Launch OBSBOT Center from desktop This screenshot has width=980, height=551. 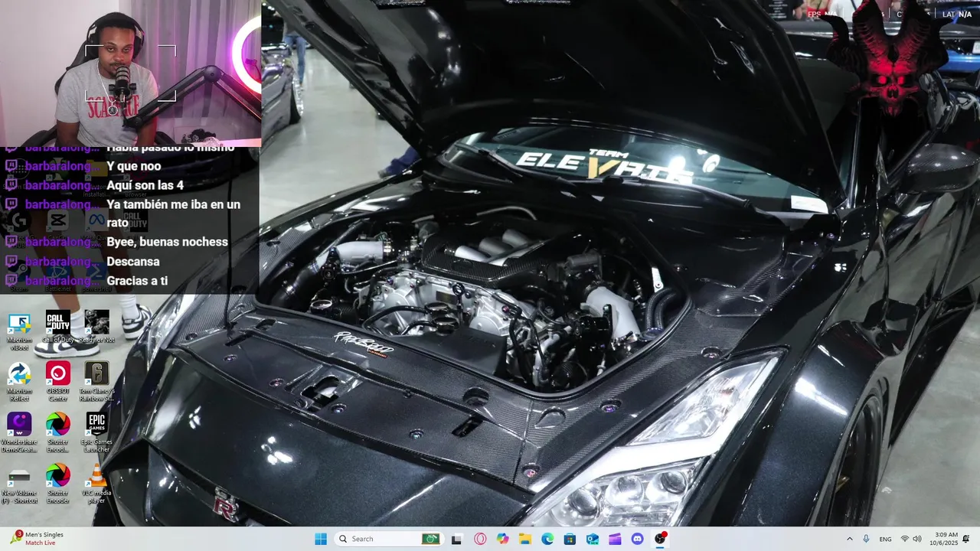57,381
